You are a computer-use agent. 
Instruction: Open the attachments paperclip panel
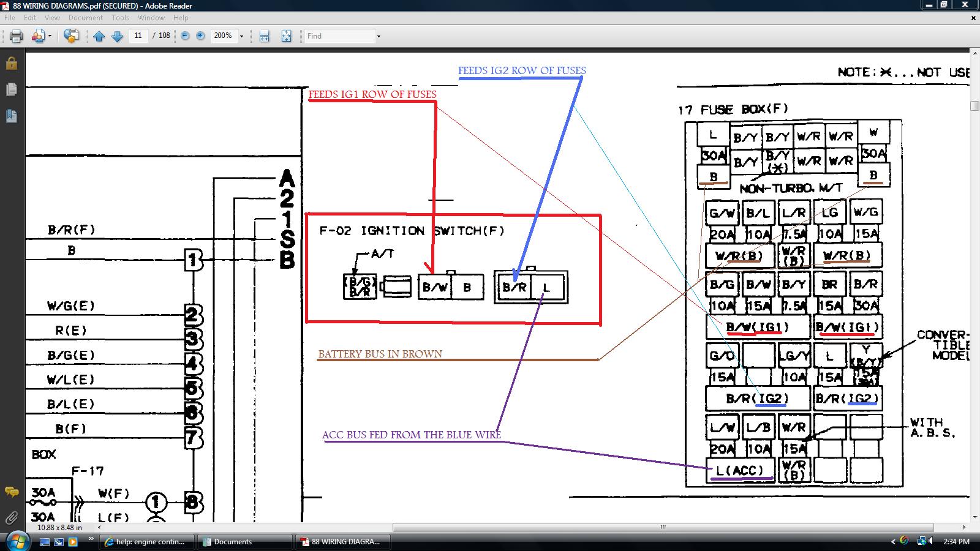pos(11,518)
